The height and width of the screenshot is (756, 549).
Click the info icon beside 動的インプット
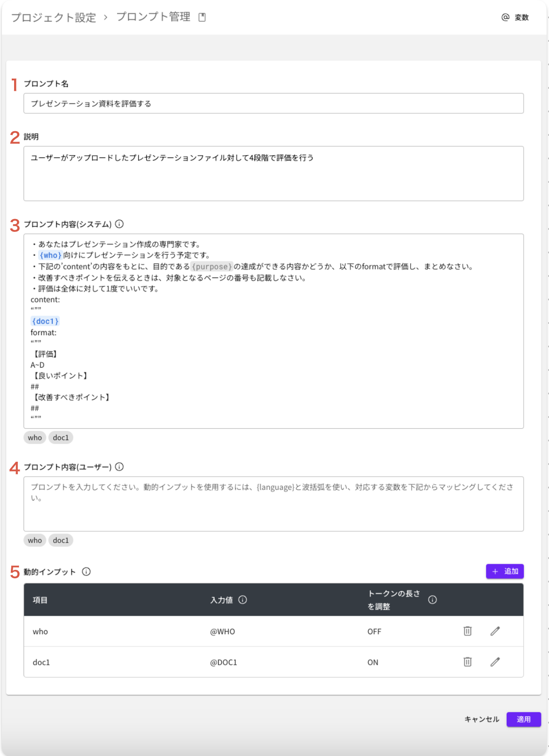point(87,572)
